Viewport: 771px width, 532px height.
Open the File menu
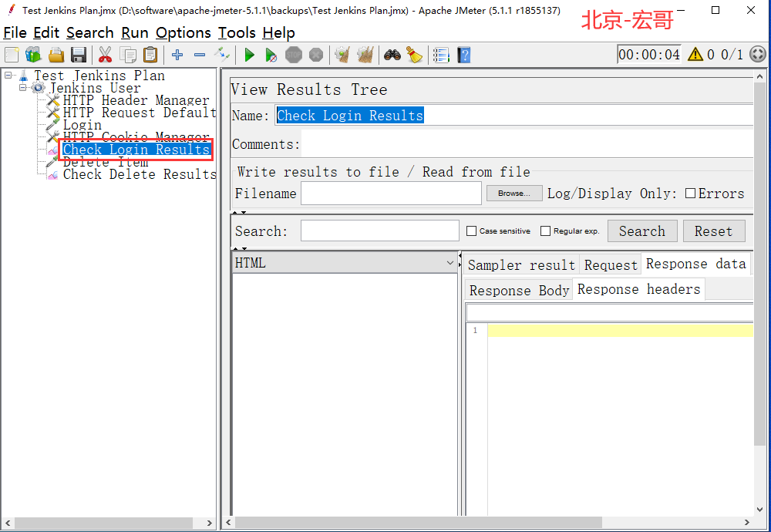pos(15,33)
